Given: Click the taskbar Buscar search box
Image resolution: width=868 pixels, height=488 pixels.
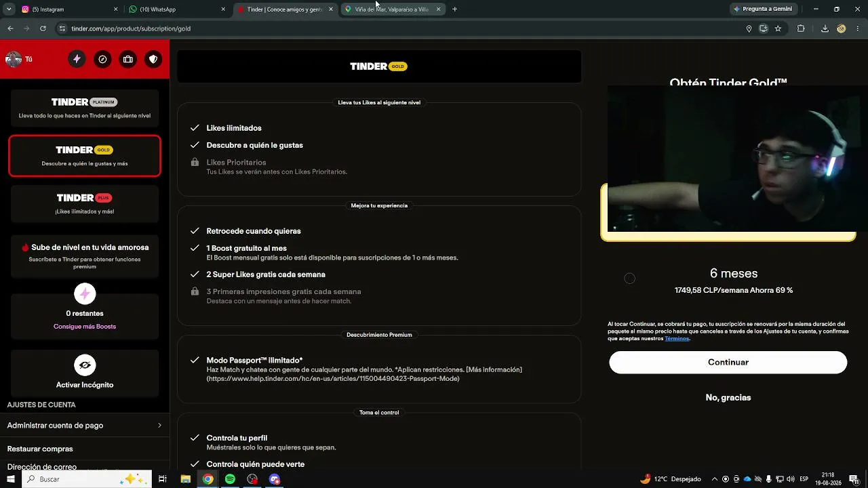Looking at the screenshot, I should (87, 479).
